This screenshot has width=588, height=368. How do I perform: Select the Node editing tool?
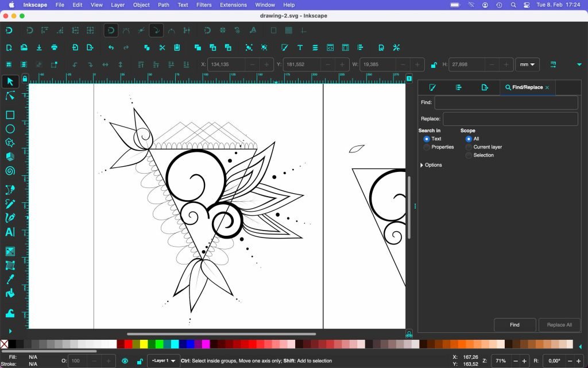[10, 96]
